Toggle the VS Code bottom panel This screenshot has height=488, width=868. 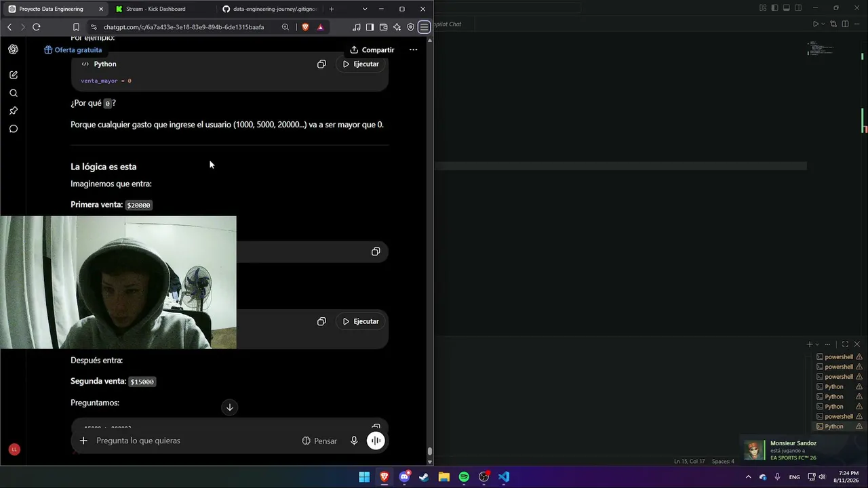pos(787,8)
